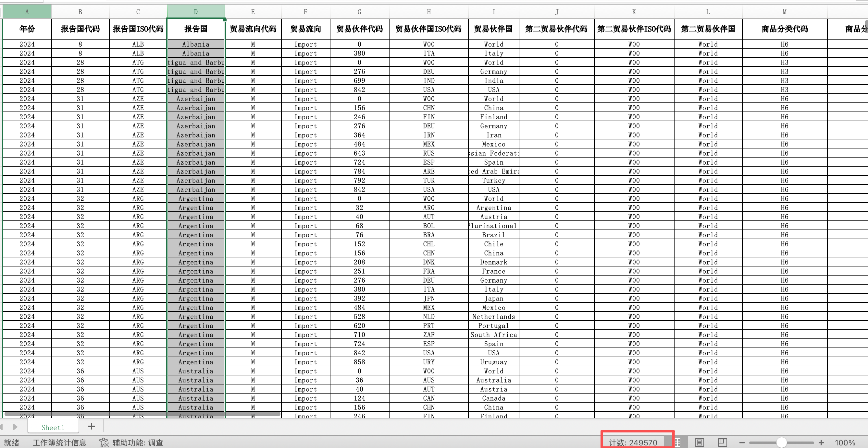Click the add new sheet plus icon

tap(91, 427)
